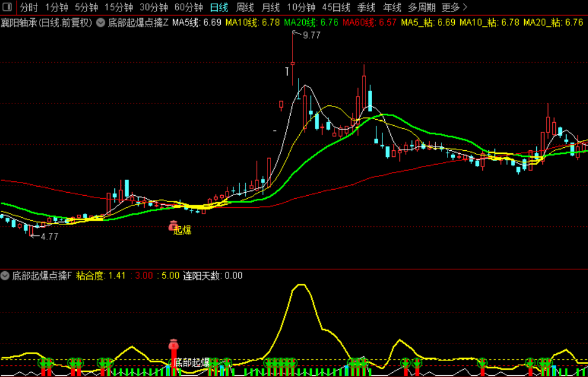Click the red money bag in the sub-indicator panel
Viewport: 588px width, 377px height.
[173, 344]
